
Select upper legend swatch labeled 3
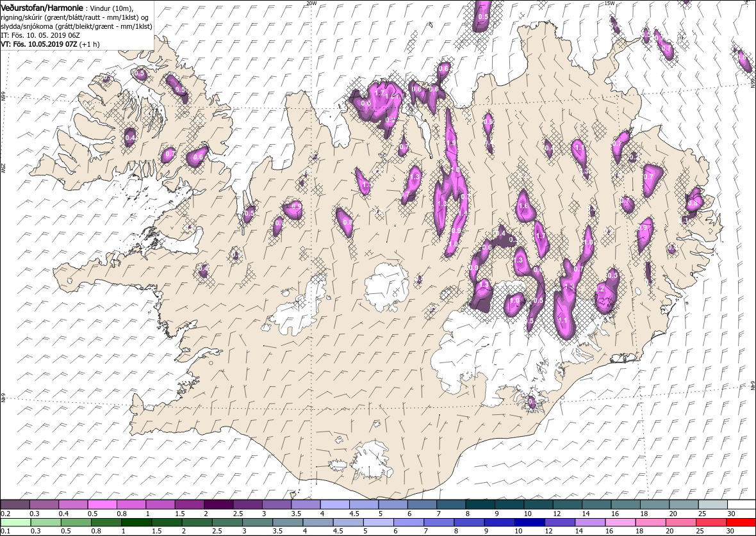click(276, 505)
